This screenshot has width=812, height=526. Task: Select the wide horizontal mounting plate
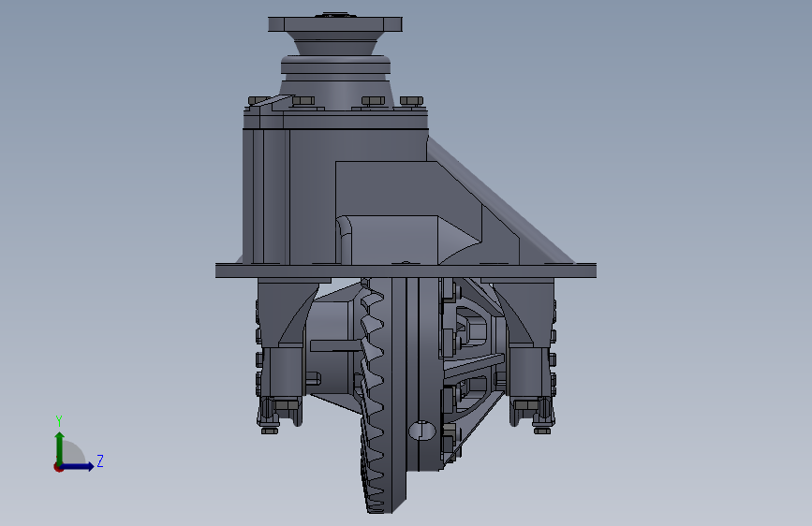(406, 270)
